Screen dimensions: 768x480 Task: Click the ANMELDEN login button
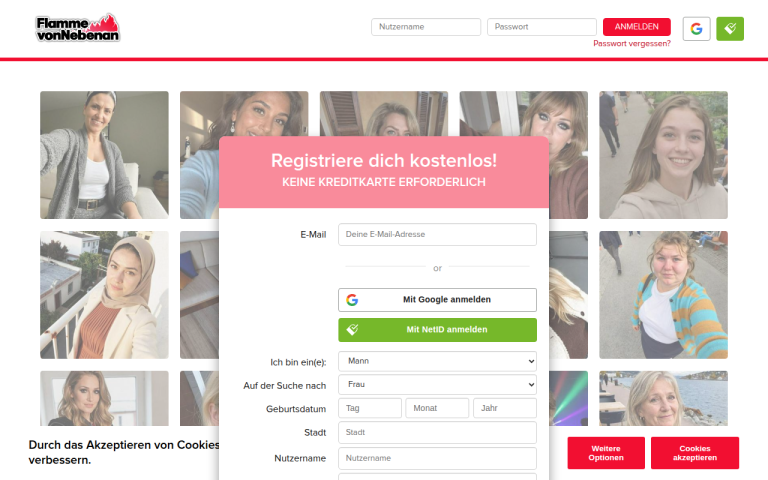637,27
